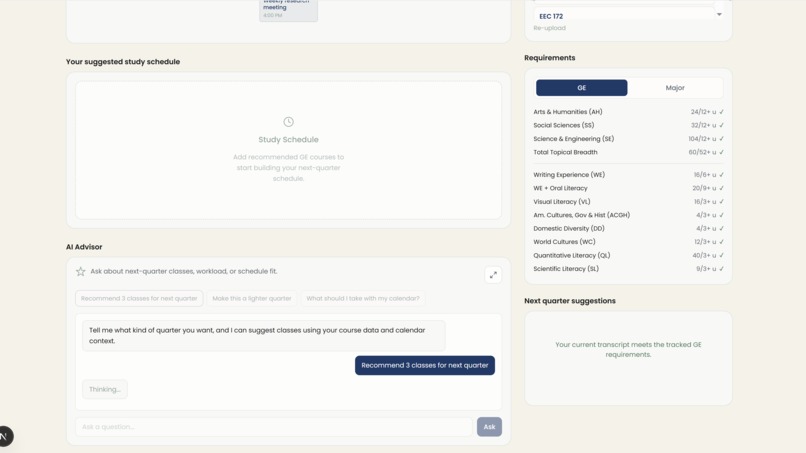
Task: Open the N badge at the screen corner
Action: [x=5, y=437]
